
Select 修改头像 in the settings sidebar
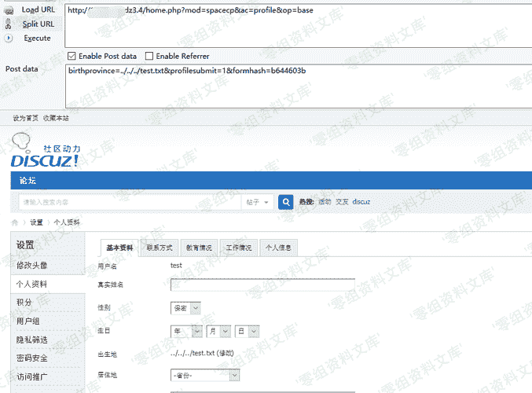click(32, 265)
